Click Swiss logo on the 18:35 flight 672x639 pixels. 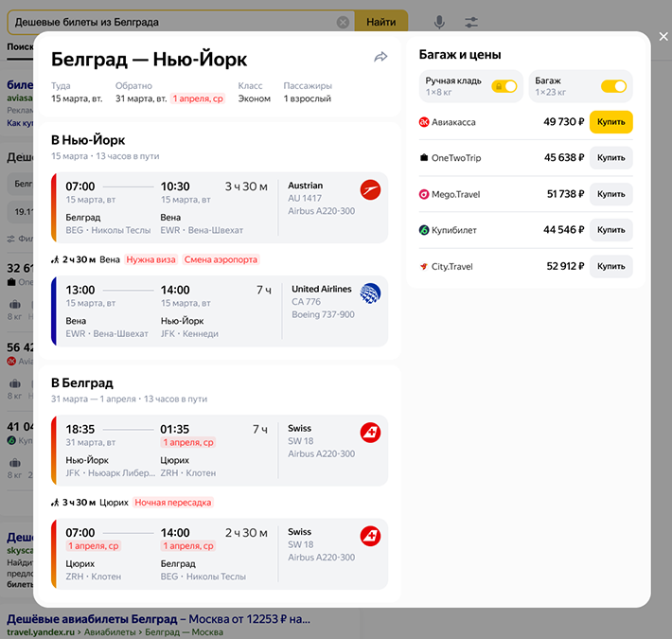click(x=370, y=433)
